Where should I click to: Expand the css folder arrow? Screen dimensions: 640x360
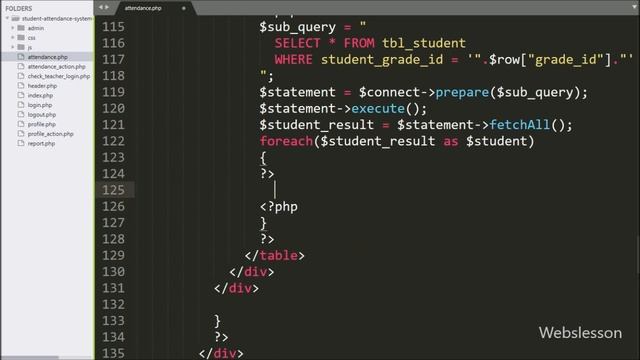coord(13,38)
